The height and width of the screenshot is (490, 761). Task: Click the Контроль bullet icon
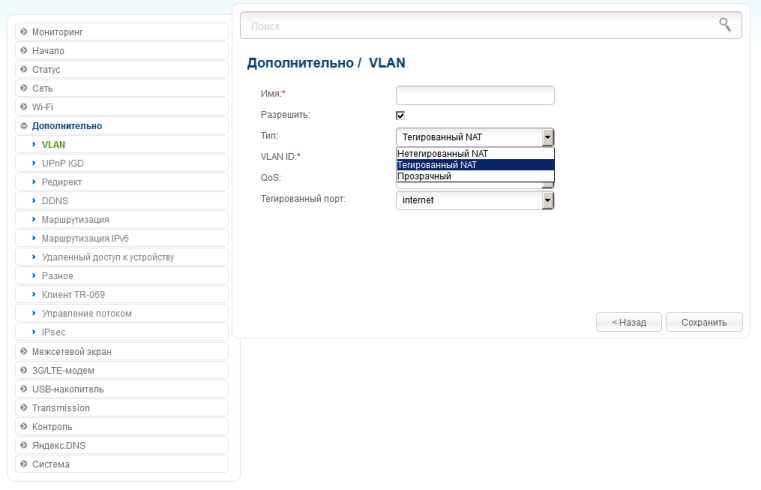(x=23, y=426)
